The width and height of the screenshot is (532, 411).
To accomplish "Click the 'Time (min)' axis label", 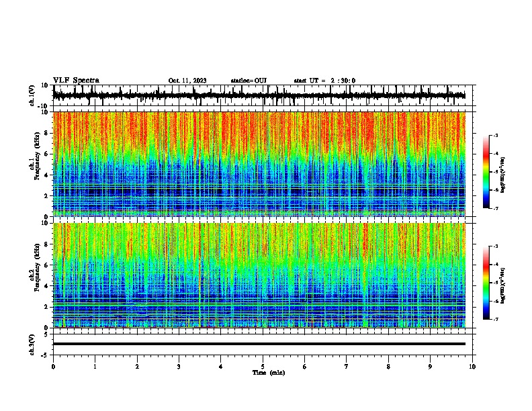I will point(269,373).
